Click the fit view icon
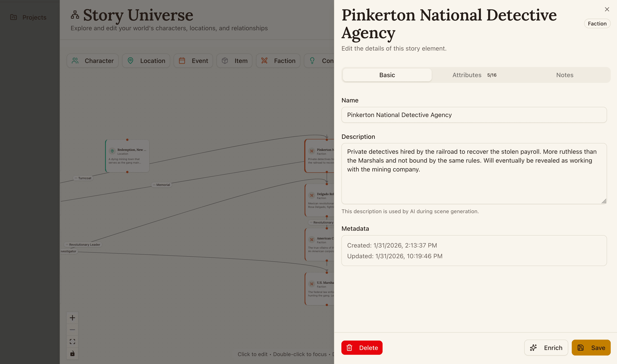Screen dimensions: 617x364 click(72, 342)
